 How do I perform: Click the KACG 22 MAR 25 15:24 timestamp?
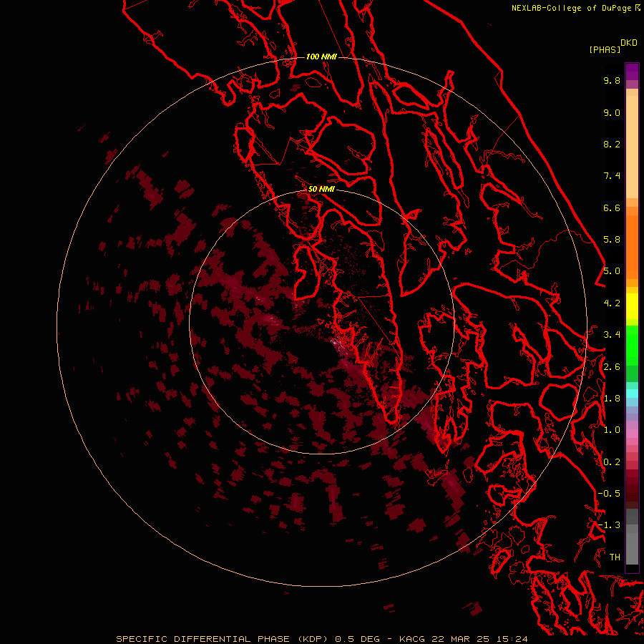coord(463,639)
